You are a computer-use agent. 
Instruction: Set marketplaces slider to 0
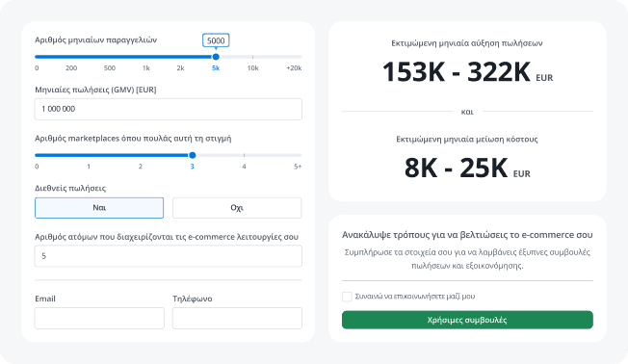coord(37,155)
